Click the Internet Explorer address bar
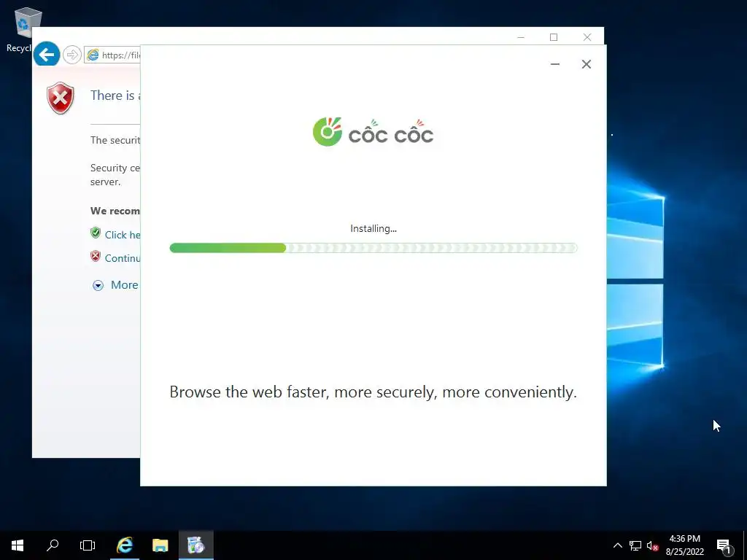The image size is (747, 560). point(112,55)
